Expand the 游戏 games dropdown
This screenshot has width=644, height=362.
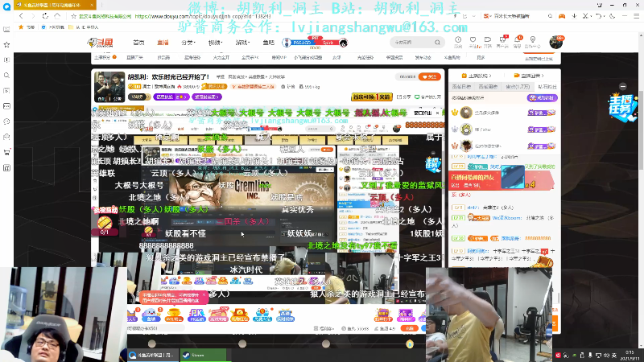click(242, 43)
